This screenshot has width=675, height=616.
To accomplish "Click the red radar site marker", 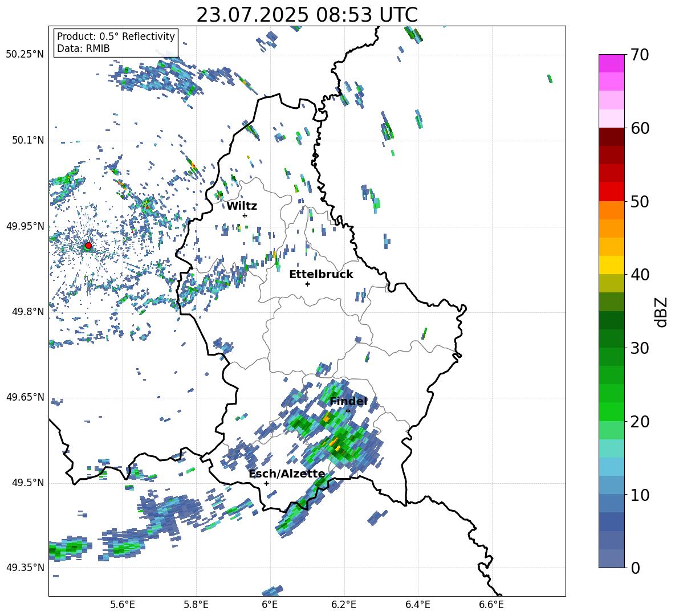I will pos(88,246).
